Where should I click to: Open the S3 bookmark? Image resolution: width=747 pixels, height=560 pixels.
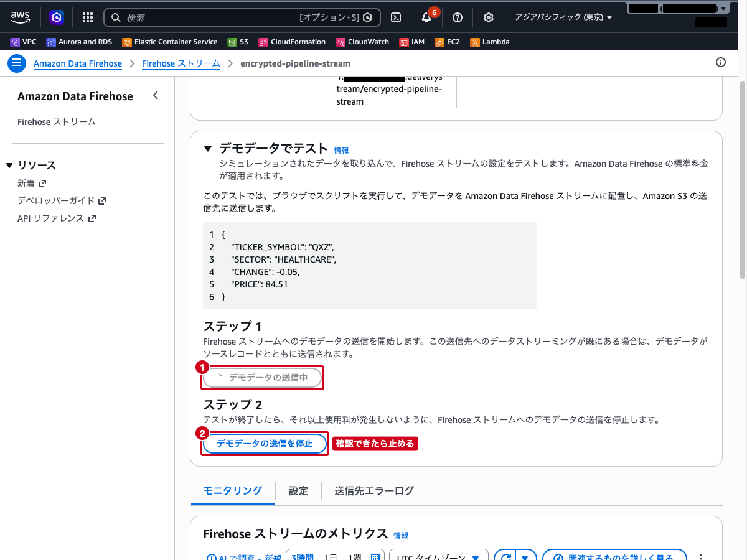238,42
